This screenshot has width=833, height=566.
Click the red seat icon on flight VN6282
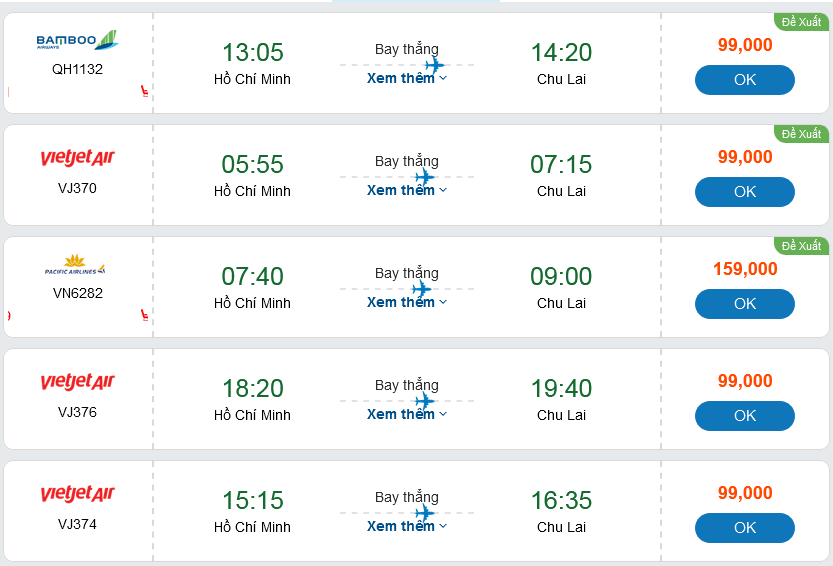click(145, 317)
